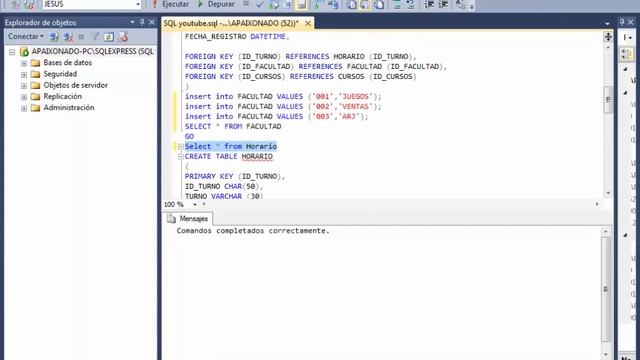Image resolution: width=640 pixels, height=360 pixels.
Task: Click the editor scrollbar up arrow
Action: 608,47
